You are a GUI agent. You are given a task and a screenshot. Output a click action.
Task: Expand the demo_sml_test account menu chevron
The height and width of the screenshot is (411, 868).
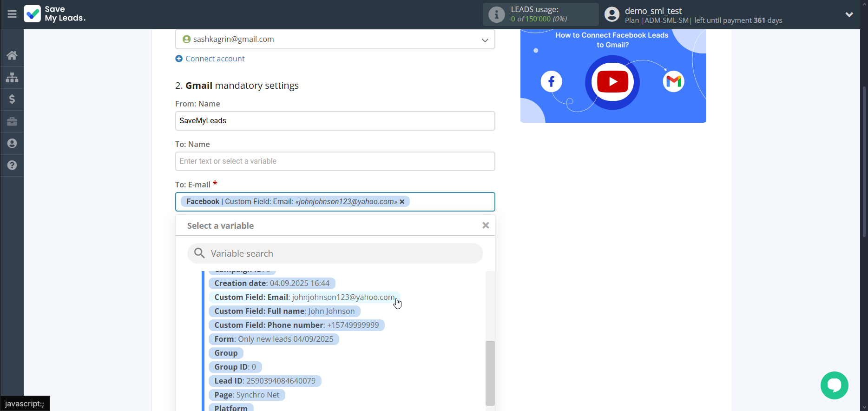tap(849, 14)
